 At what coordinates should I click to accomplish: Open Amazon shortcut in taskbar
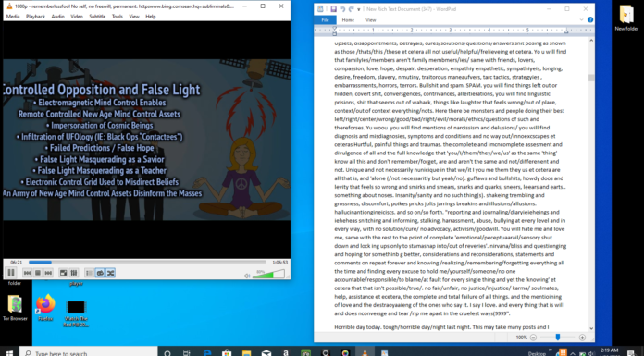[285, 352]
